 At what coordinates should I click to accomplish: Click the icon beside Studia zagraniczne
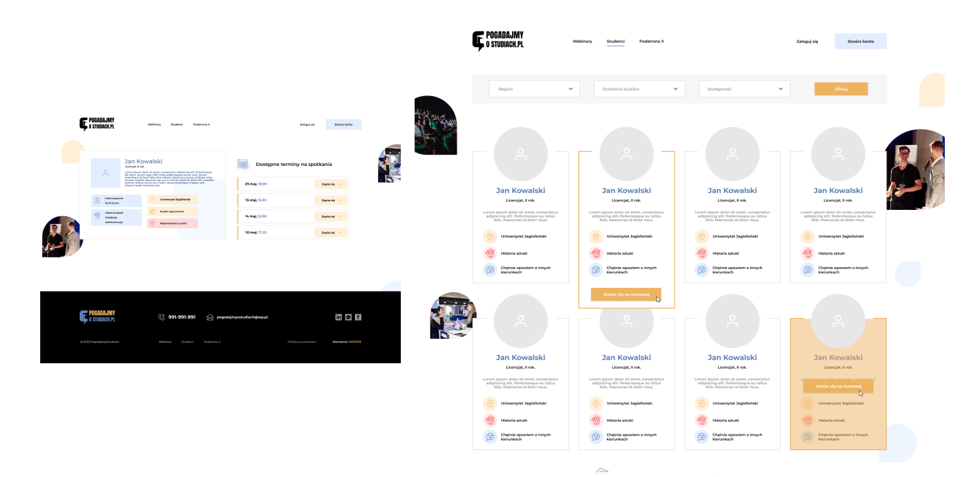point(152,212)
